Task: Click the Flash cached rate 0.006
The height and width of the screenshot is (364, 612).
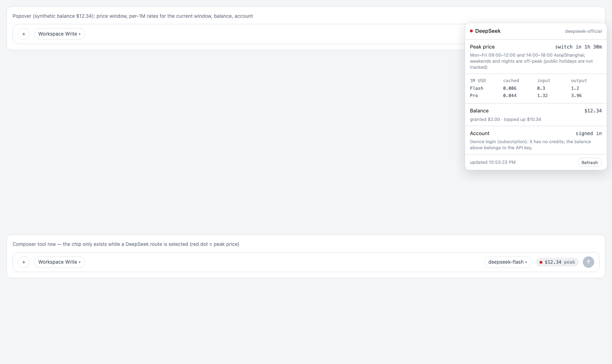Action: click(510, 88)
